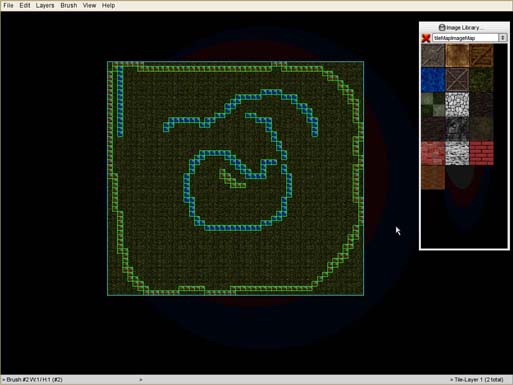Select the dark green grass tile
Screen dimensions: 513x385
tap(481, 80)
